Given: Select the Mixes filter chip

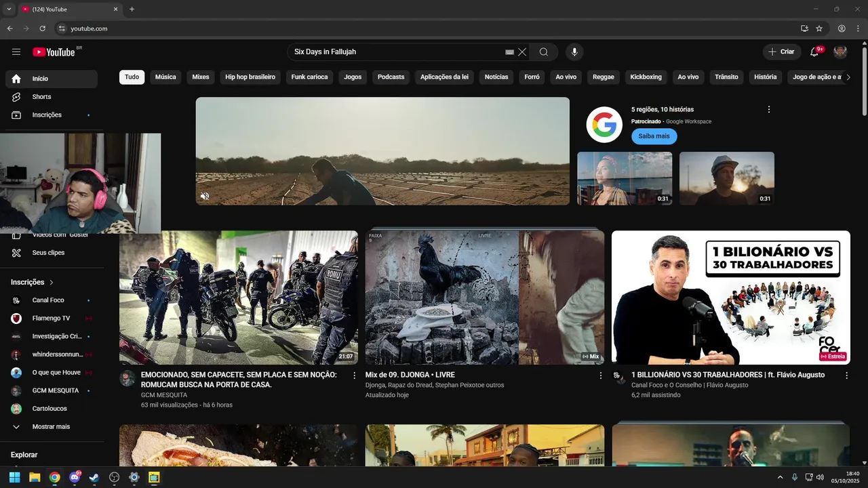Looking at the screenshot, I should (x=201, y=77).
